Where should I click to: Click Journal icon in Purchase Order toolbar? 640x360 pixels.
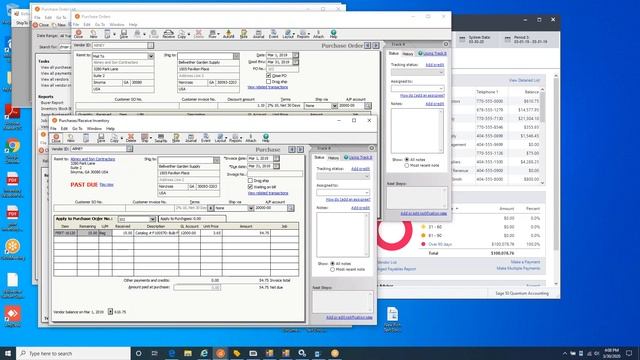click(x=258, y=34)
